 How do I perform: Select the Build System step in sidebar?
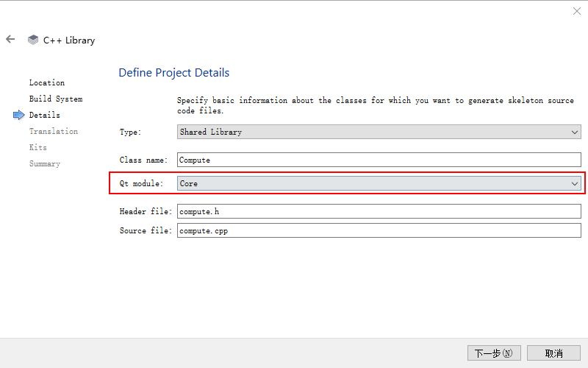click(x=56, y=99)
